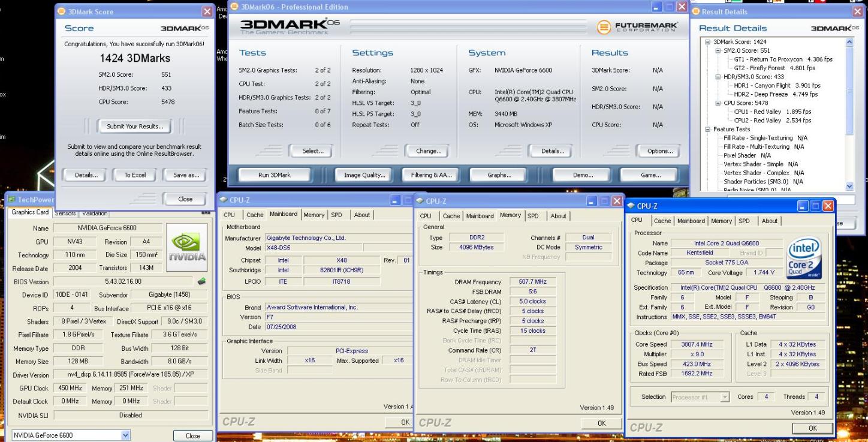Click the BIOS save chip icon in GPU-Z
Viewport: 868px width, 442px height.
(x=201, y=281)
